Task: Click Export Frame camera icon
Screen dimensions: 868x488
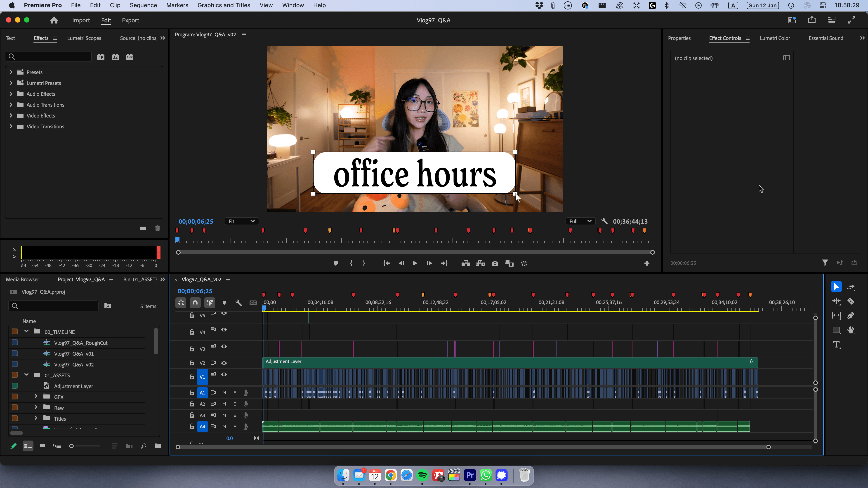Action: pyautogui.click(x=495, y=263)
